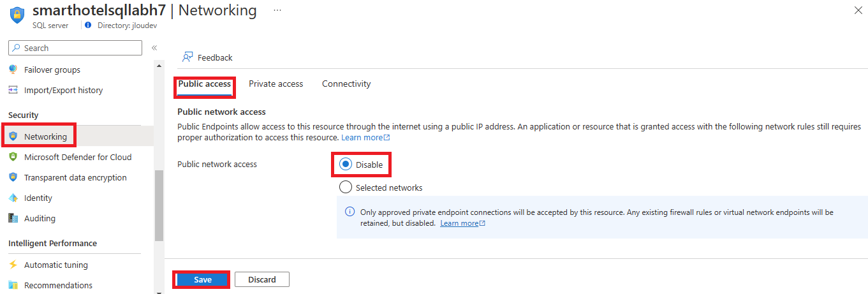This screenshot has width=868, height=294.
Task: Click the Identity icon
Action: click(13, 198)
